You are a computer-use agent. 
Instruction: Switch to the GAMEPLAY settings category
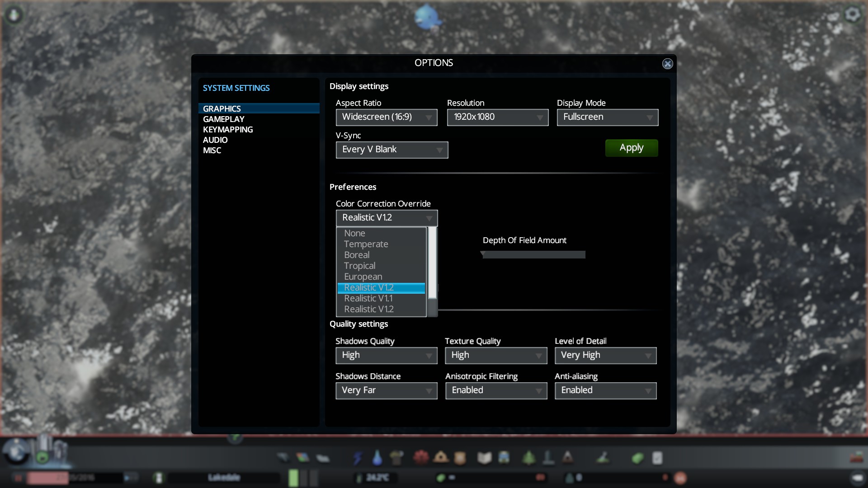pyautogui.click(x=223, y=119)
